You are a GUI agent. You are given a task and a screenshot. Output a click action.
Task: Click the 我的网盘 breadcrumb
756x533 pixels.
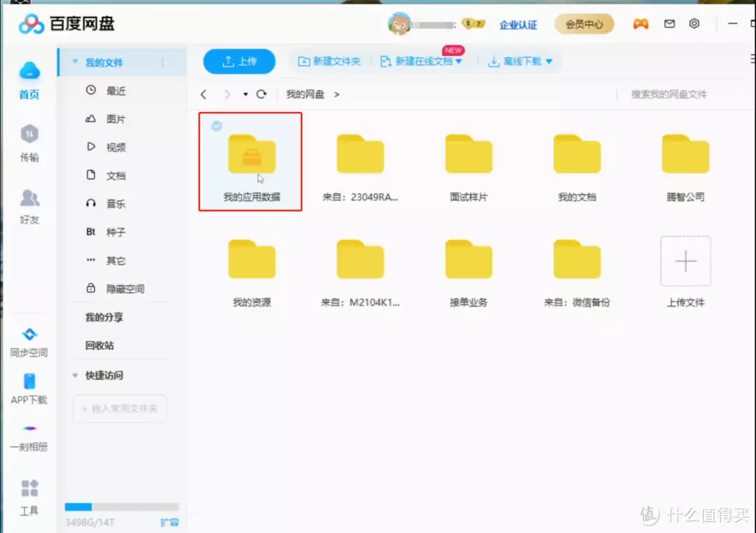305,95
